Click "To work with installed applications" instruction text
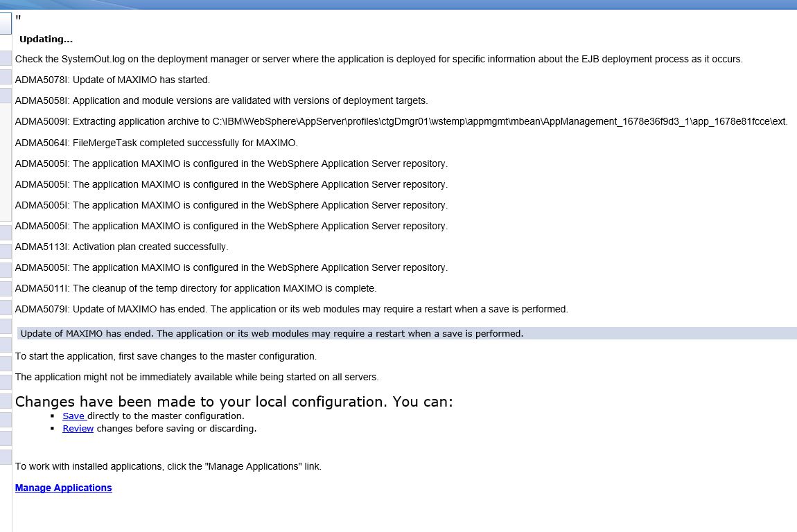The image size is (797, 532). pos(168,466)
